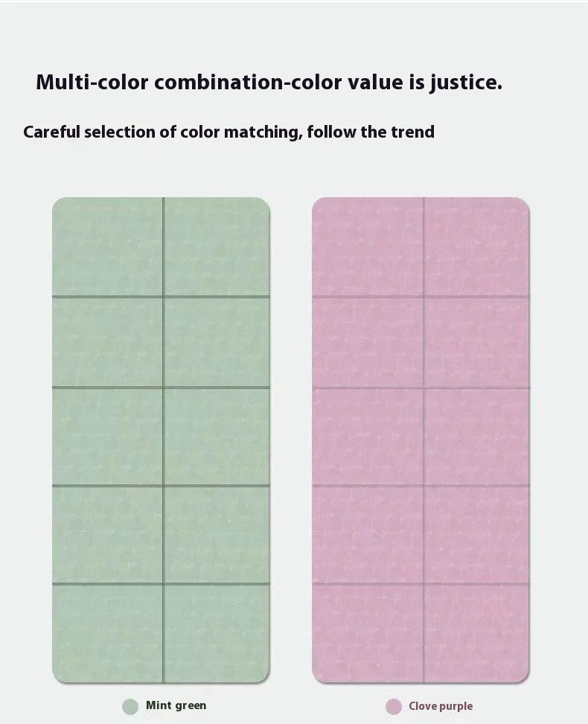Click the second-row left tile of the green mat
This screenshot has width=588, height=724.
(108, 342)
